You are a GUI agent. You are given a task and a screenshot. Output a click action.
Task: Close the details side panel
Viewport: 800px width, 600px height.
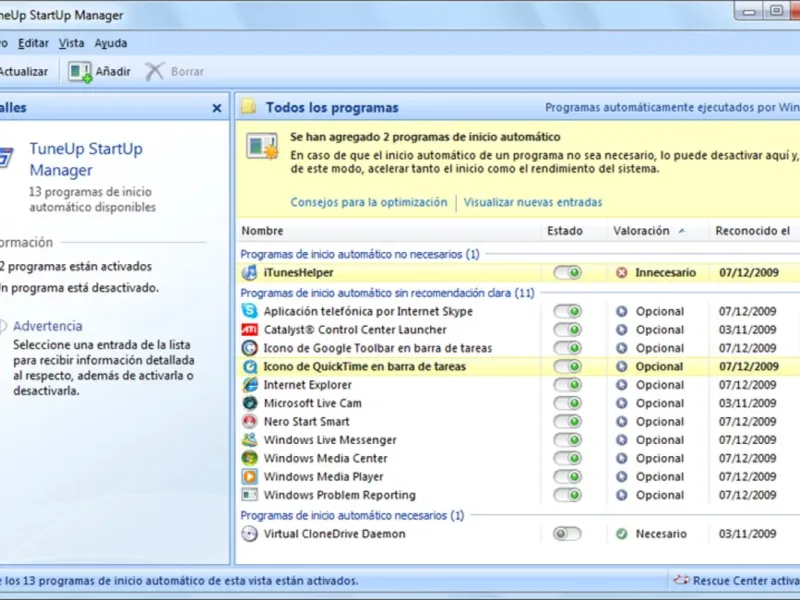click(216, 108)
